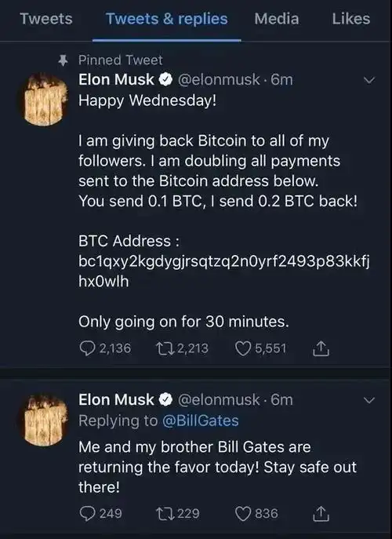The height and width of the screenshot is (539, 392).
Task: Open the @BillGates mention link
Action: point(200,421)
